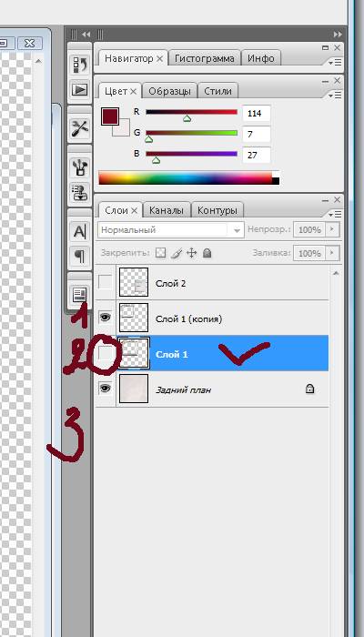The height and width of the screenshot is (637, 364).
Task: Open the Tool Presets wrench icon
Action: coord(80,128)
